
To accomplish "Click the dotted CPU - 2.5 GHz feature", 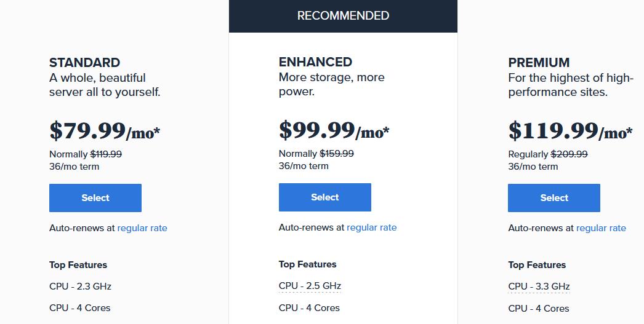I will [310, 286].
